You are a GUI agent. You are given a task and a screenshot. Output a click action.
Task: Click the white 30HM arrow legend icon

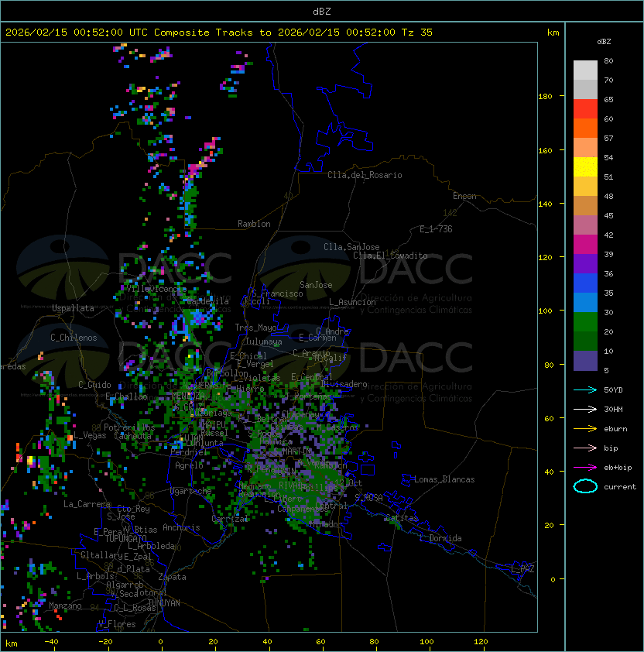pyautogui.click(x=585, y=409)
